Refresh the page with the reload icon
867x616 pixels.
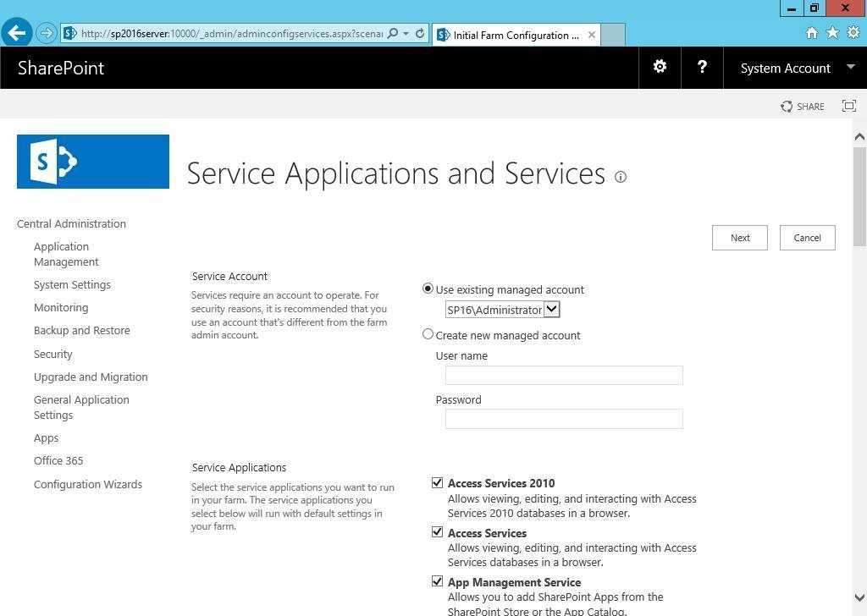click(x=420, y=34)
